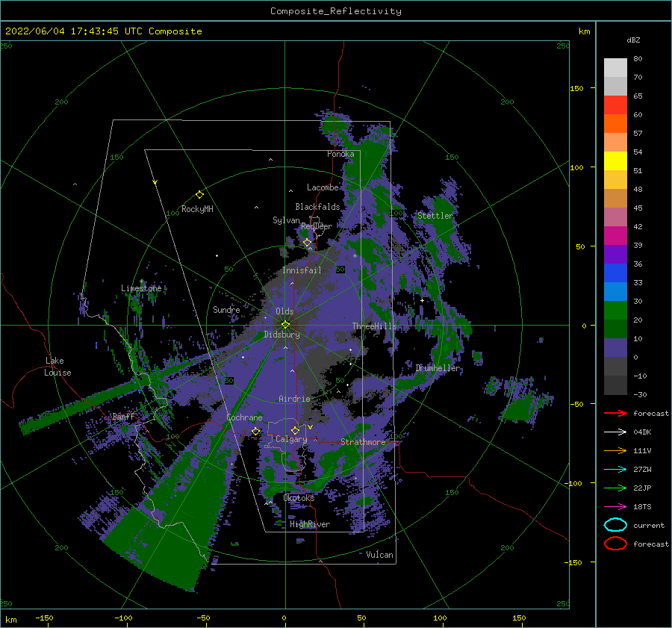Click the ThreeHills label

pos(374,326)
